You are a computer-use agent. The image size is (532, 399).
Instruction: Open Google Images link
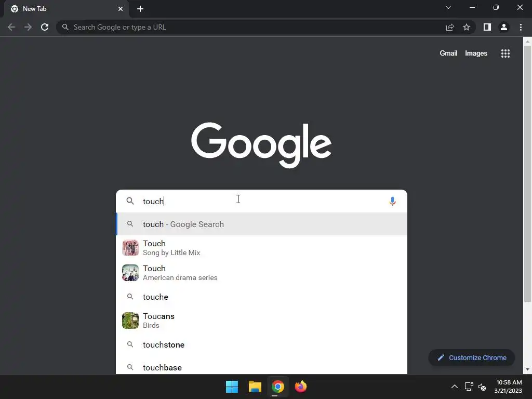476,54
